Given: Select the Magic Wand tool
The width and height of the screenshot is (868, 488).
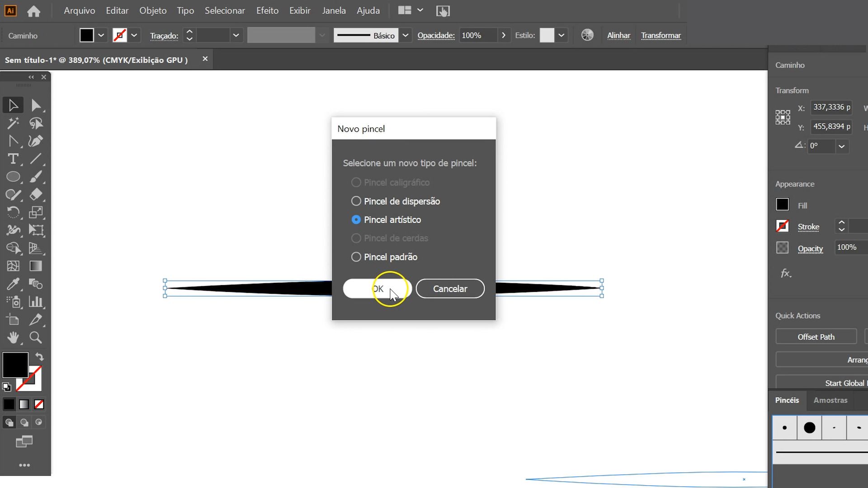Looking at the screenshot, I should pos(13,123).
